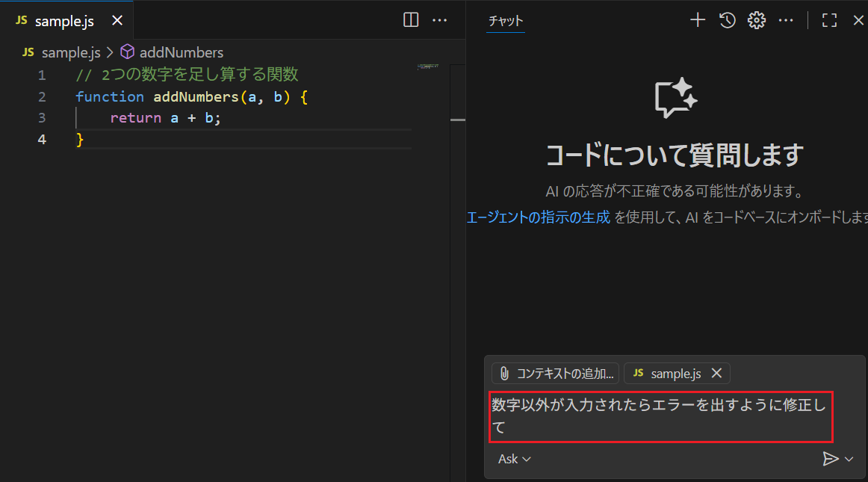The height and width of the screenshot is (482, 868).
Task: Open the エージェントの指示の生成 link
Action: click(538, 217)
